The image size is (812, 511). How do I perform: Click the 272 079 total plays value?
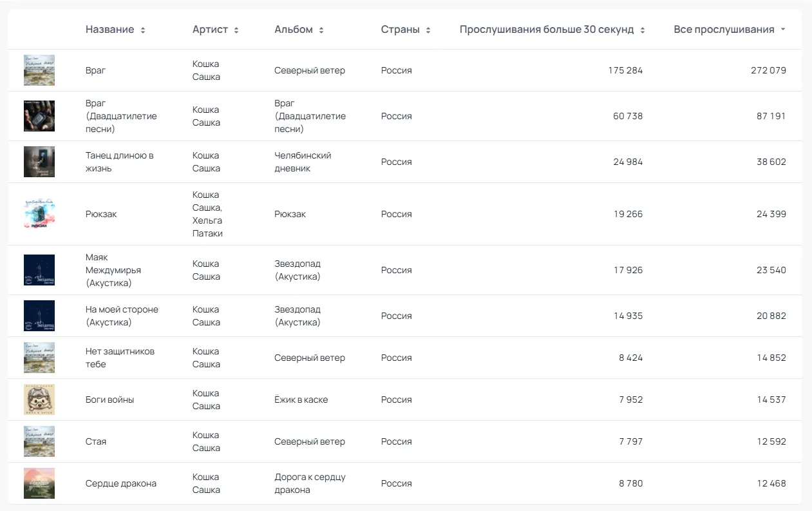(x=768, y=70)
